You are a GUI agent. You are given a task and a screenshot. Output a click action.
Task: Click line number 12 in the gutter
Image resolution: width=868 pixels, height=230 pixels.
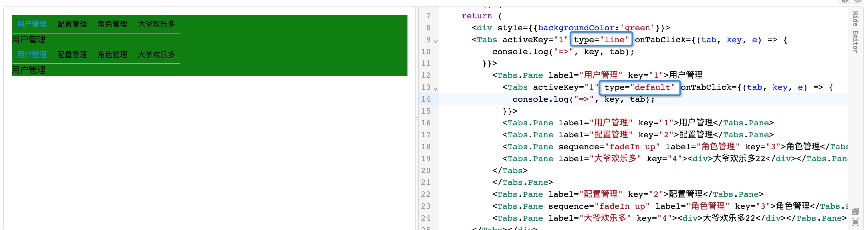(x=426, y=75)
